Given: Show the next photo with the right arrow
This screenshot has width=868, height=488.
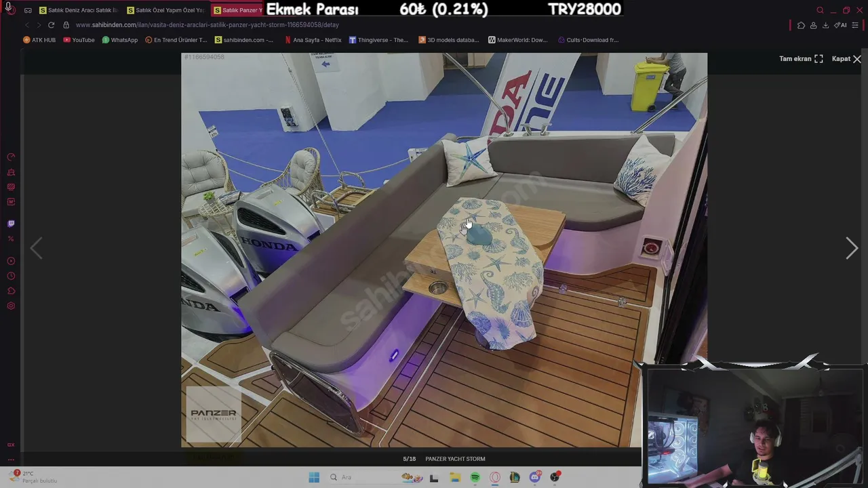Looking at the screenshot, I should (x=852, y=249).
